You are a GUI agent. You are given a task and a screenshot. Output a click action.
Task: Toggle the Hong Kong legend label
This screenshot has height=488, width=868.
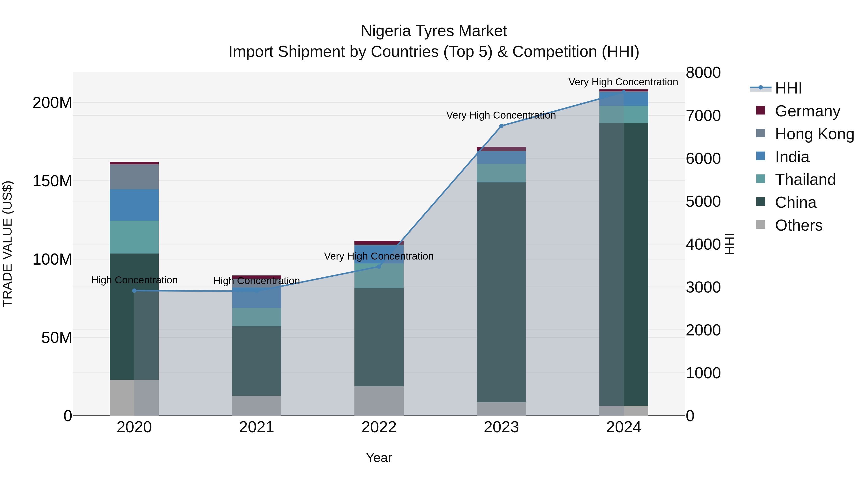pos(815,134)
